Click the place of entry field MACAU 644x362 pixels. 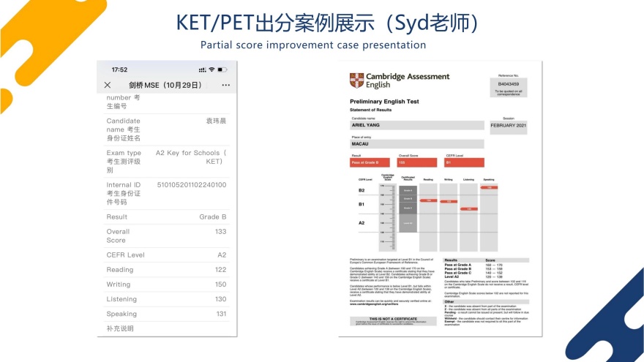(417, 144)
